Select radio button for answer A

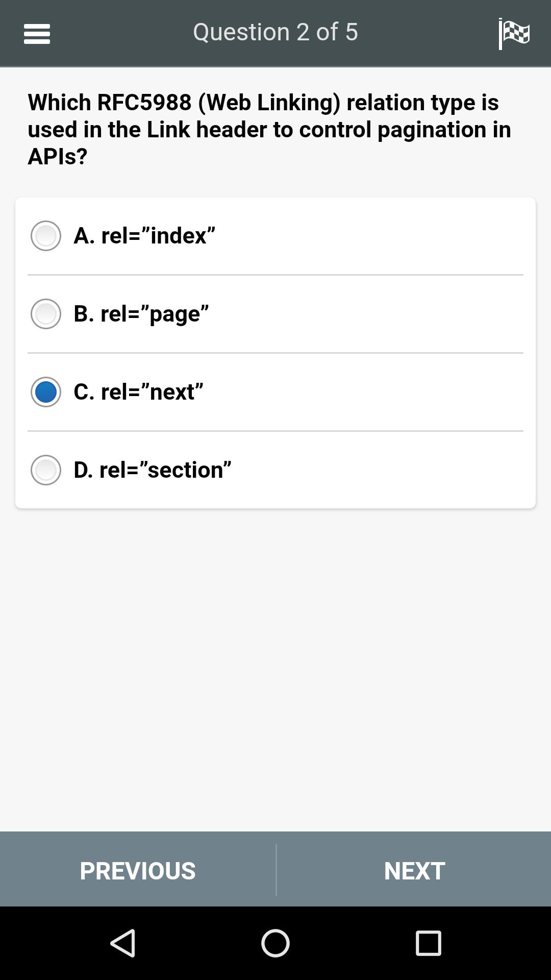coord(46,236)
